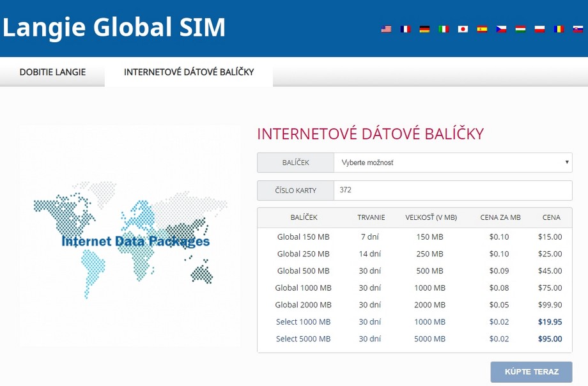This screenshot has height=386, width=588.
Task: Switch language with the Italian flag
Action: 444,29
